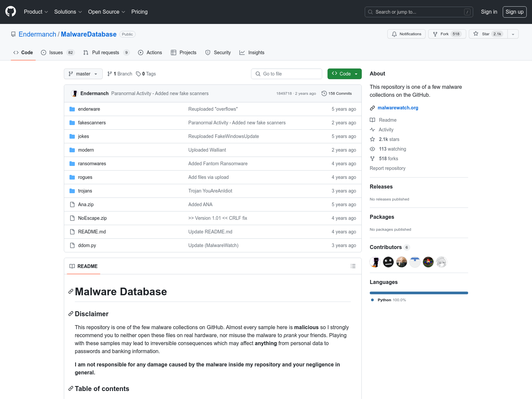This screenshot has width=532, height=399.
Task: Click the Notifications button
Action: (406, 34)
